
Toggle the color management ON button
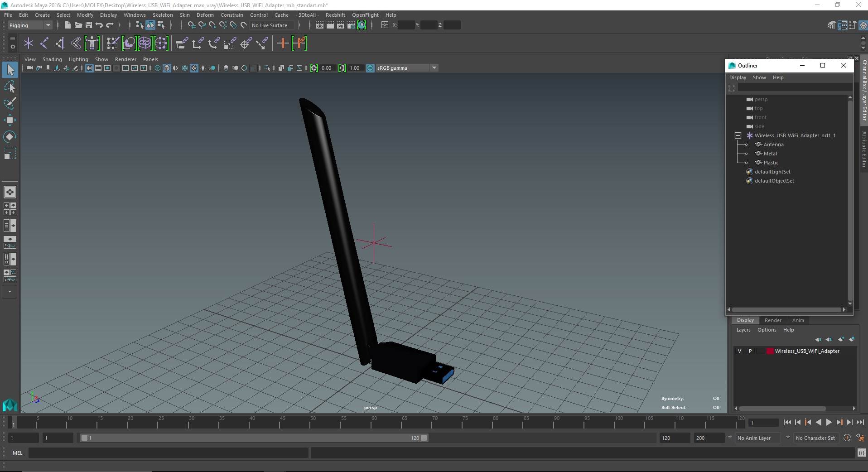pyautogui.click(x=370, y=68)
